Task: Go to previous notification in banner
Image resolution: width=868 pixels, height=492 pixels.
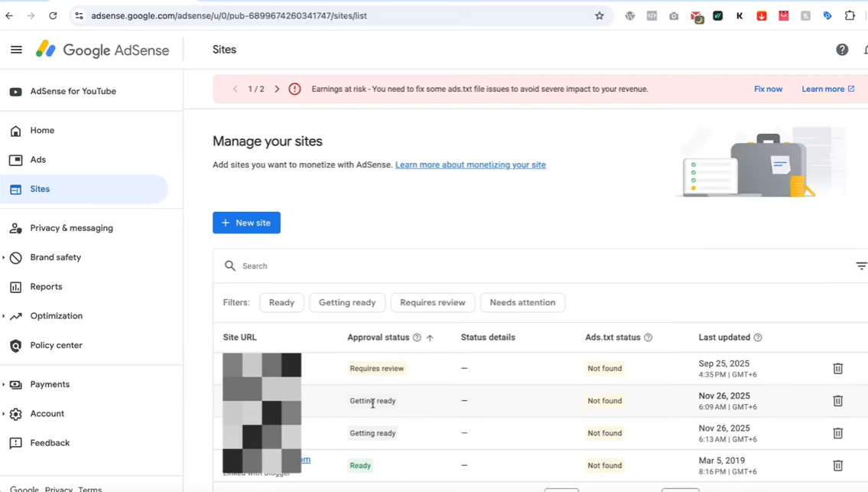Action: point(236,89)
